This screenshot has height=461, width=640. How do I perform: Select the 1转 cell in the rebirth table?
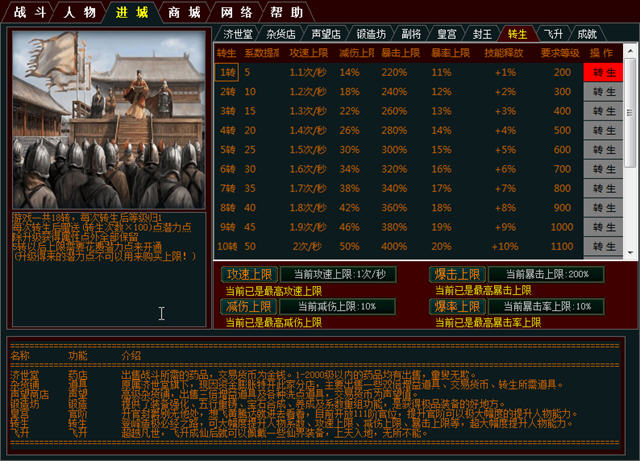[x=226, y=73]
